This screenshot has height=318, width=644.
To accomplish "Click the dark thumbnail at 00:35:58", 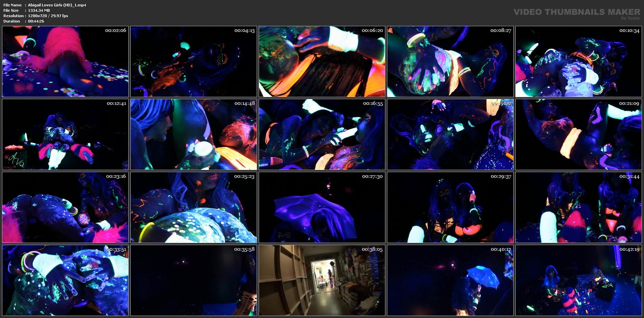I will [x=194, y=280].
